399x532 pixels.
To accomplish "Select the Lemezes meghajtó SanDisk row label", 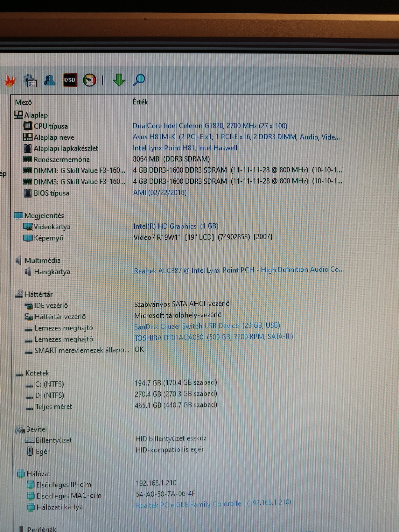I will (64, 328).
